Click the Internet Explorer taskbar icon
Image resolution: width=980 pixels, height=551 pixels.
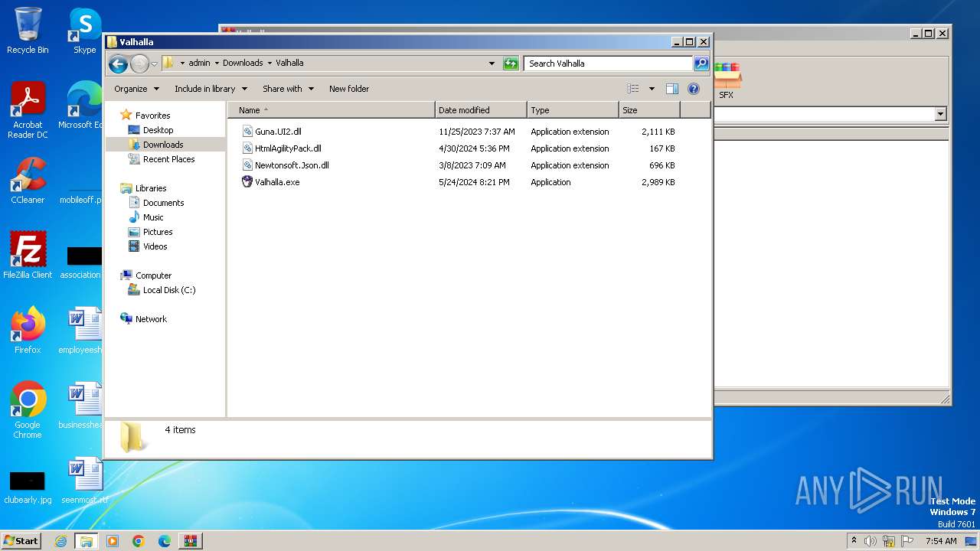tap(60, 541)
